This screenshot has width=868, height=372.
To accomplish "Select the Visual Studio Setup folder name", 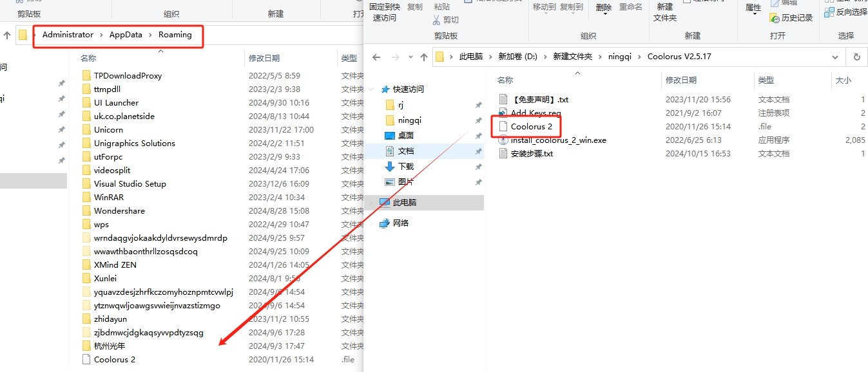I will click(130, 183).
